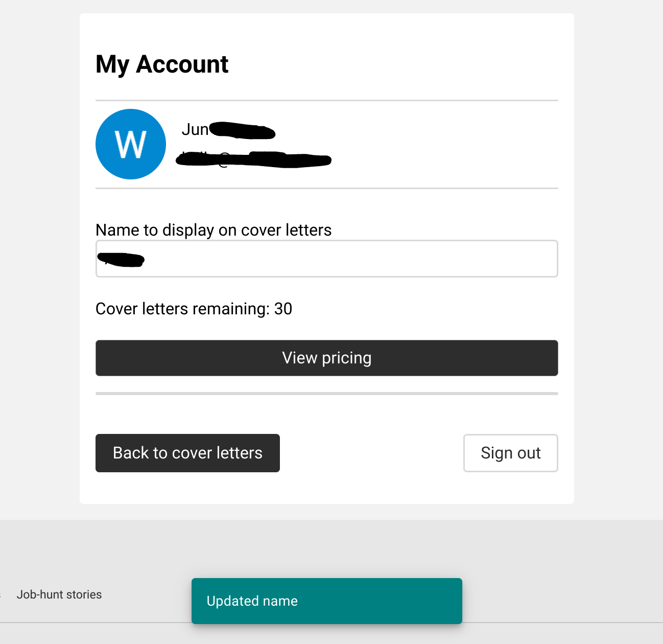The width and height of the screenshot is (663, 644).
Task: Sign out of the account
Action: [511, 453]
